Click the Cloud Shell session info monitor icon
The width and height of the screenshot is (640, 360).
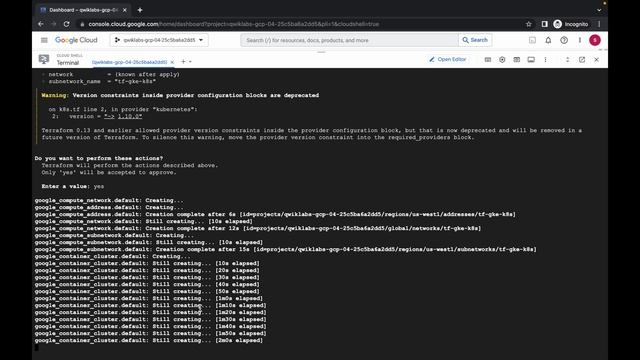click(x=531, y=60)
